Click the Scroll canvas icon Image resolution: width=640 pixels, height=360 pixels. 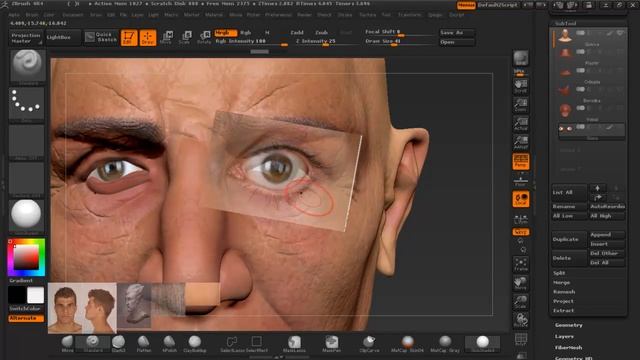pyautogui.click(x=520, y=86)
